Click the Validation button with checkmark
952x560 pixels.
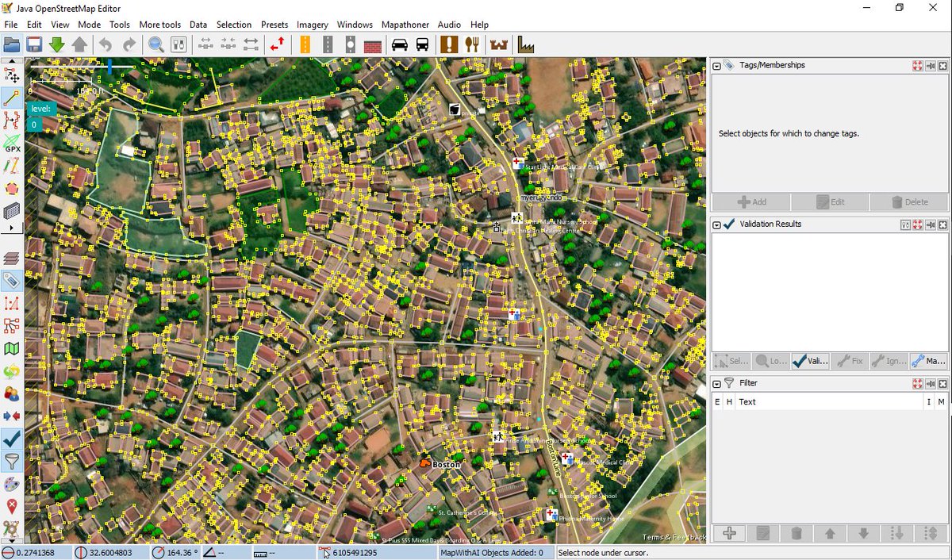click(x=810, y=361)
